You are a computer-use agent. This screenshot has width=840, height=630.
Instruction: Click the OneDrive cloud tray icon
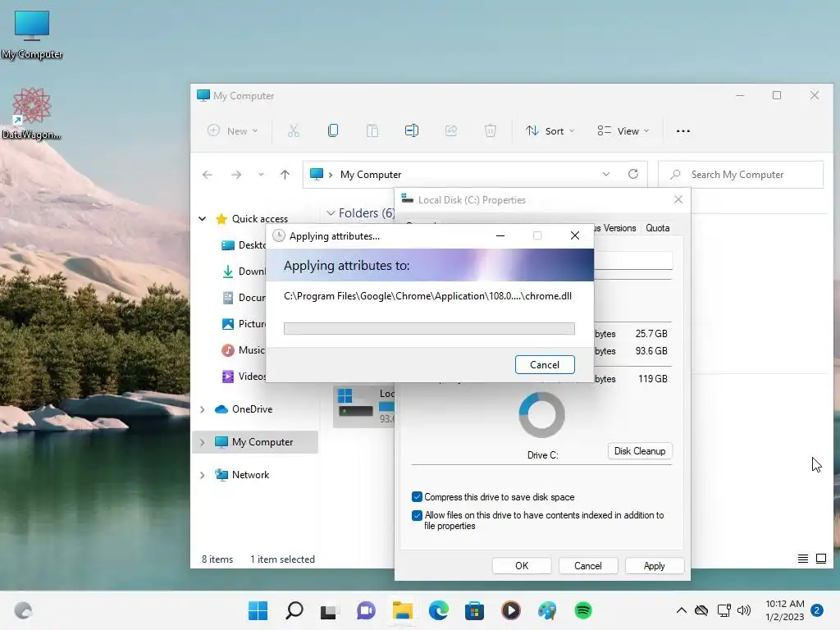[x=701, y=610]
